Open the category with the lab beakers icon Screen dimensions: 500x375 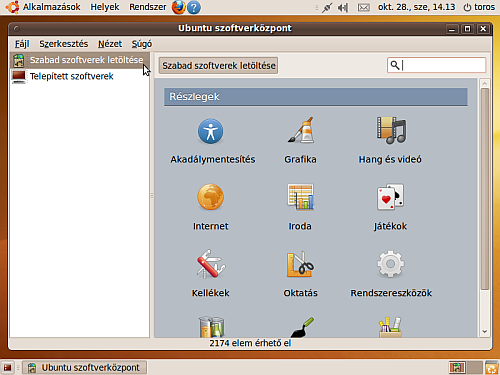pos(211,327)
